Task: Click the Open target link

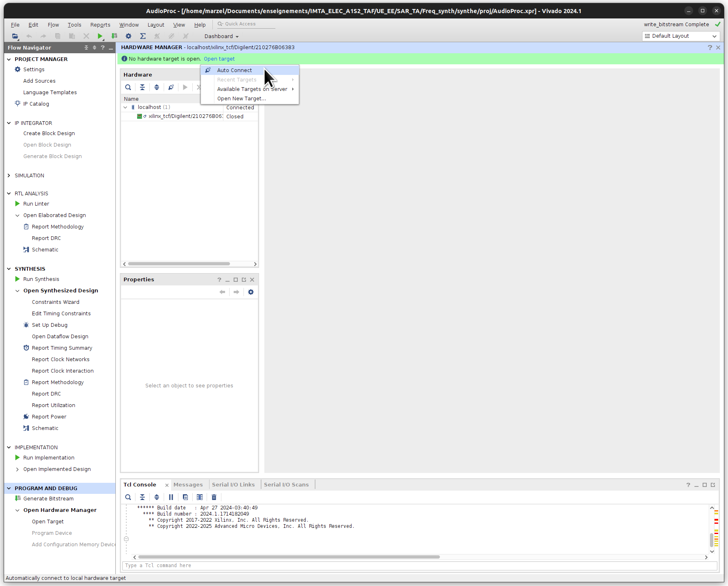Action: click(x=219, y=59)
